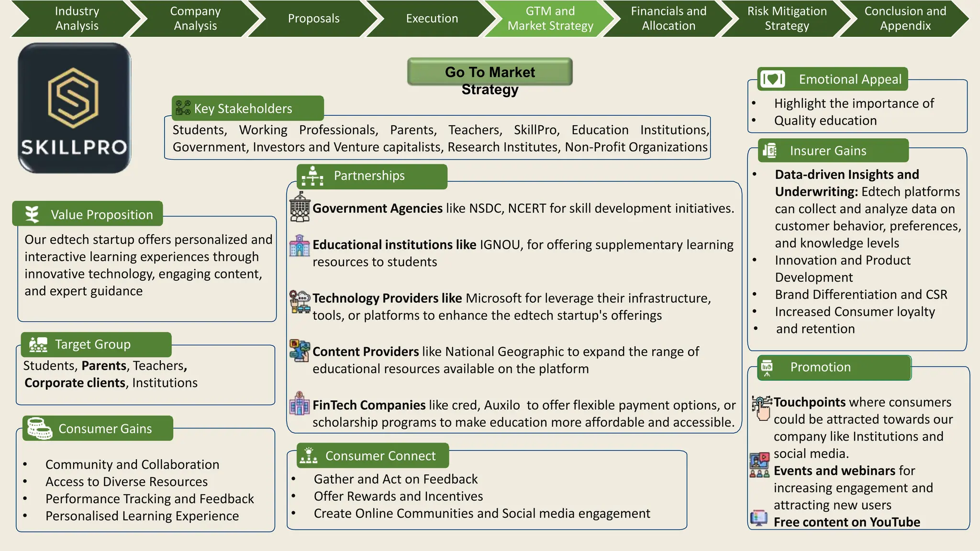Click the Partnerships org-chart icon
980x551 pixels.
click(x=312, y=176)
